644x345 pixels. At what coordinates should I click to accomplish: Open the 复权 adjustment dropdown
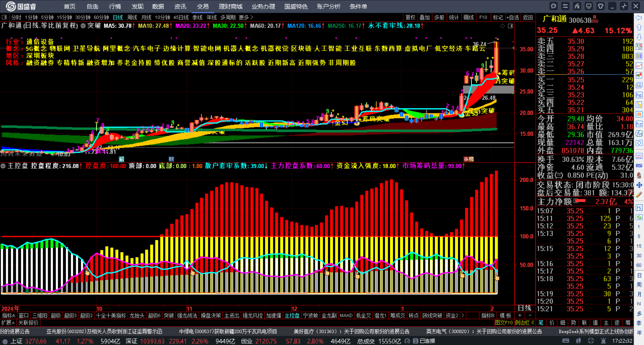(x=410, y=17)
